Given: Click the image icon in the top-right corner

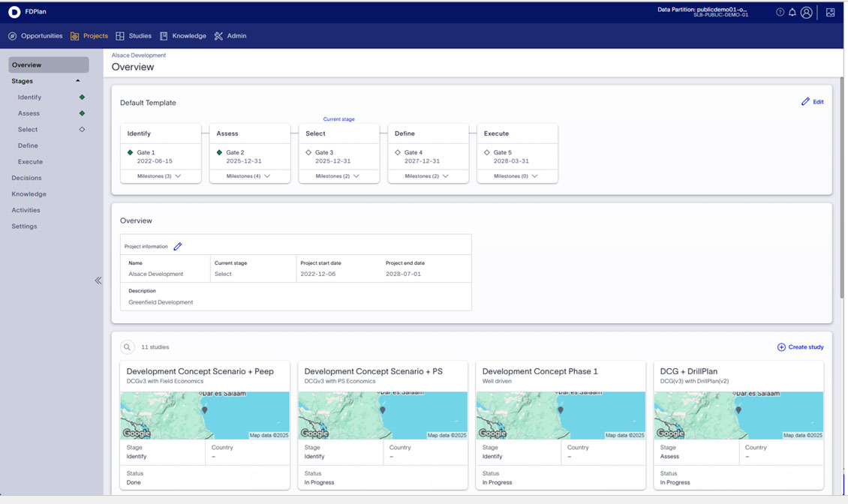Looking at the screenshot, I should [830, 12].
